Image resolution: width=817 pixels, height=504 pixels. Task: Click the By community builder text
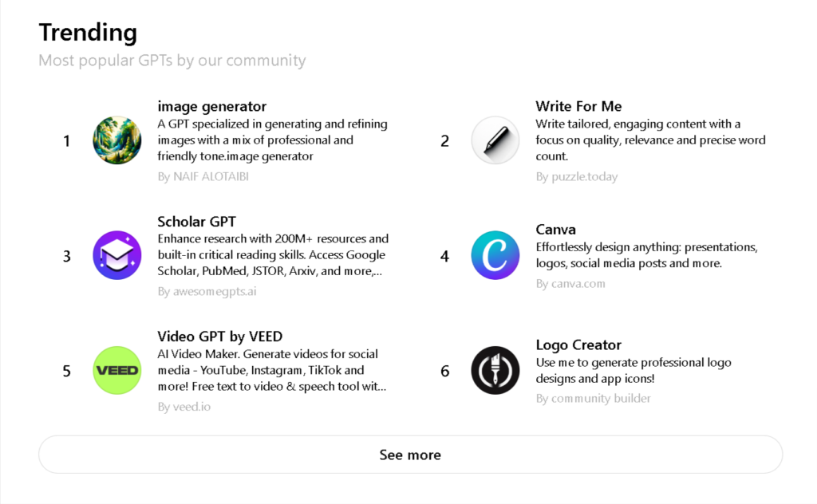(x=593, y=398)
